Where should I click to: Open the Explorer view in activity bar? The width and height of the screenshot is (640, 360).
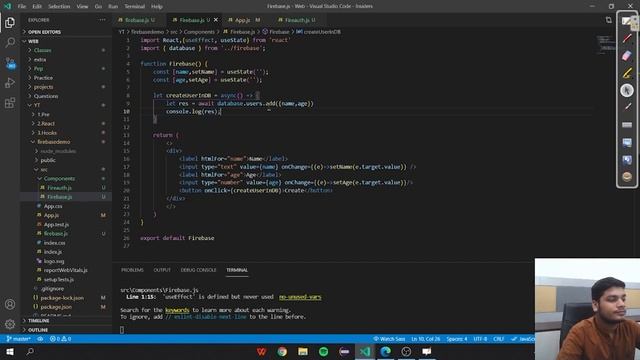click(x=10, y=22)
